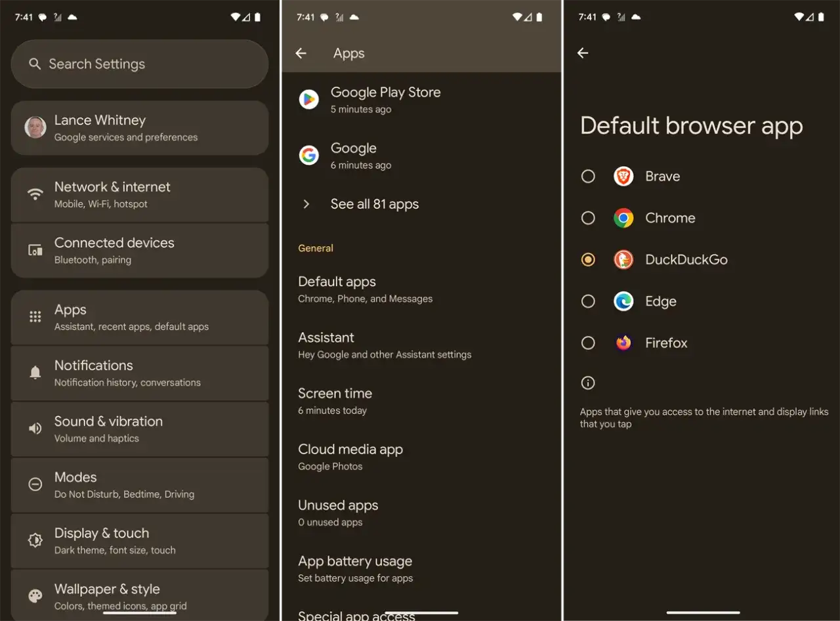Tap the Wi-Fi icon beside Network & internet

(35, 194)
